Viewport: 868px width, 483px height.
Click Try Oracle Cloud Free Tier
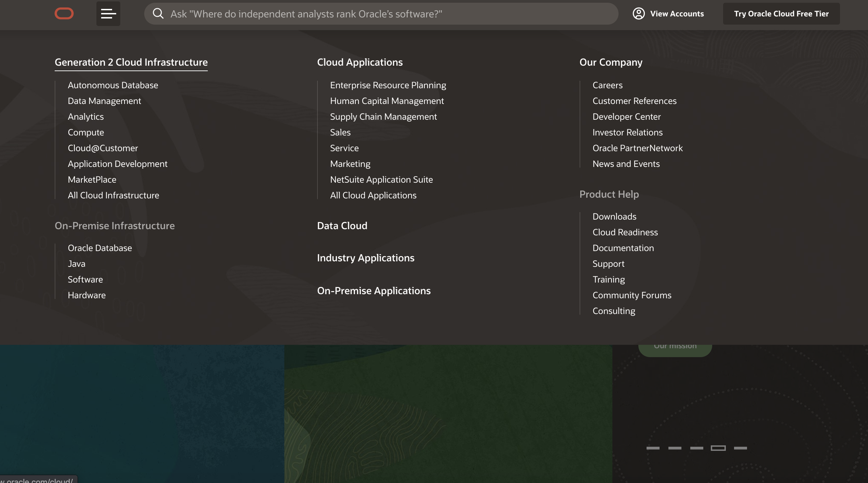(781, 14)
